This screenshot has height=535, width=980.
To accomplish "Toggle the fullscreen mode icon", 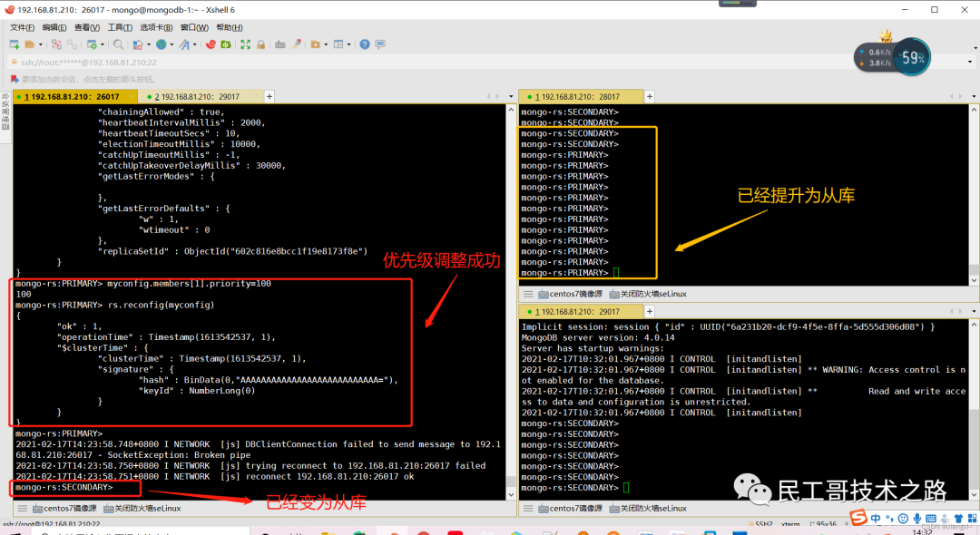I will [246, 44].
